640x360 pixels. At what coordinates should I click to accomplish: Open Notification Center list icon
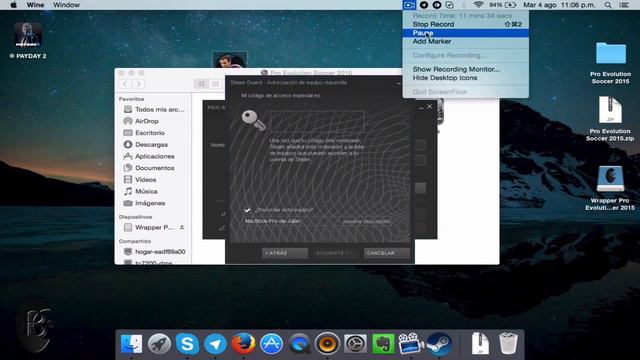tap(624, 5)
